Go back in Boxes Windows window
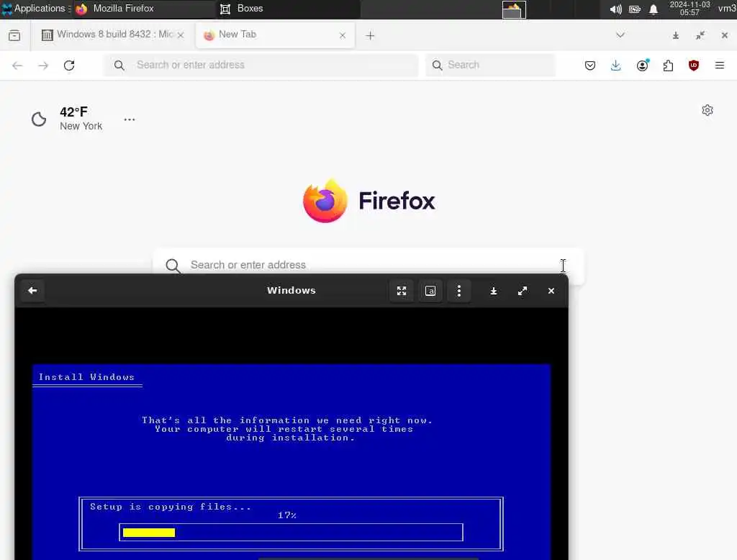This screenshot has height=560, width=737. 32,291
